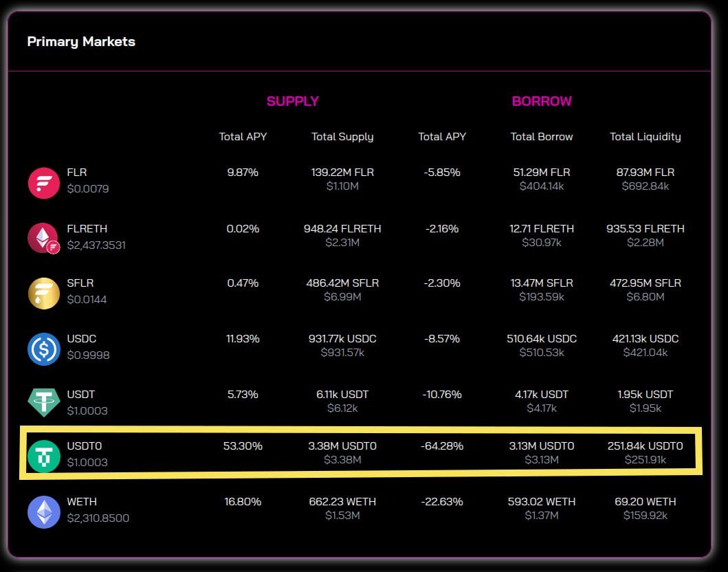
Task: Open the SFLR market name
Action: (x=80, y=283)
